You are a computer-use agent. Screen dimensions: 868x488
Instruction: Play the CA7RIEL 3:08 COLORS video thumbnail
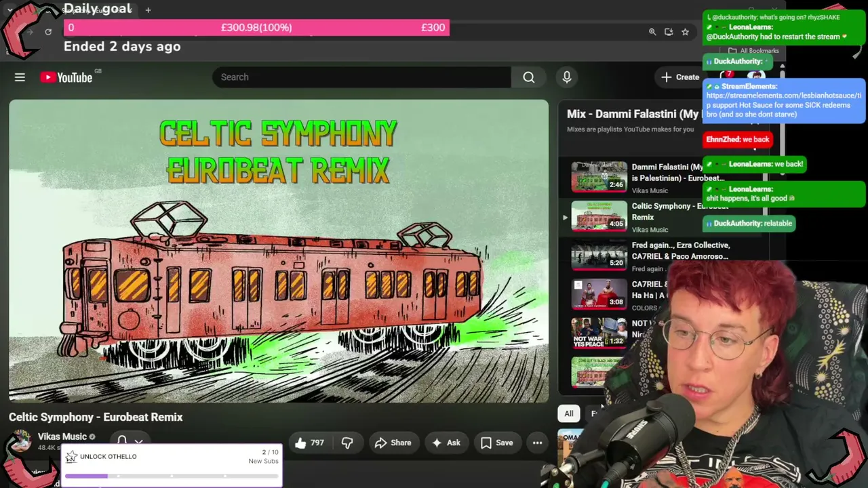599,295
